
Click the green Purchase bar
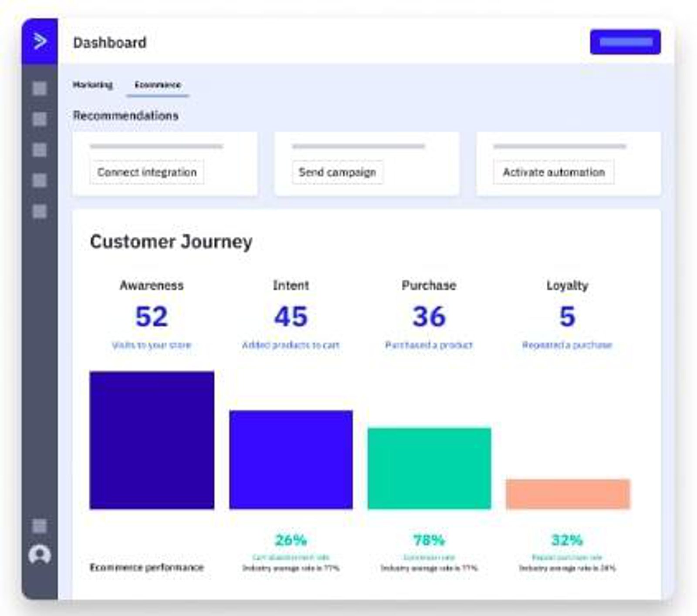click(429, 468)
